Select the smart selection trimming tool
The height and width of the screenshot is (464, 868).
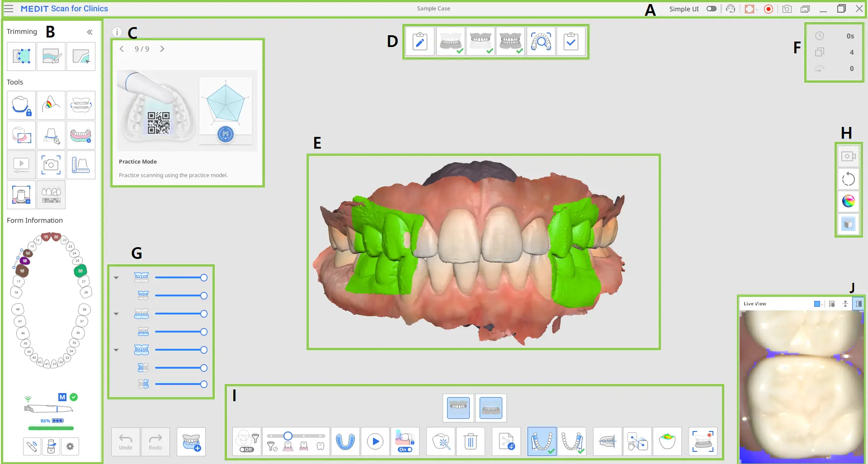coord(81,56)
